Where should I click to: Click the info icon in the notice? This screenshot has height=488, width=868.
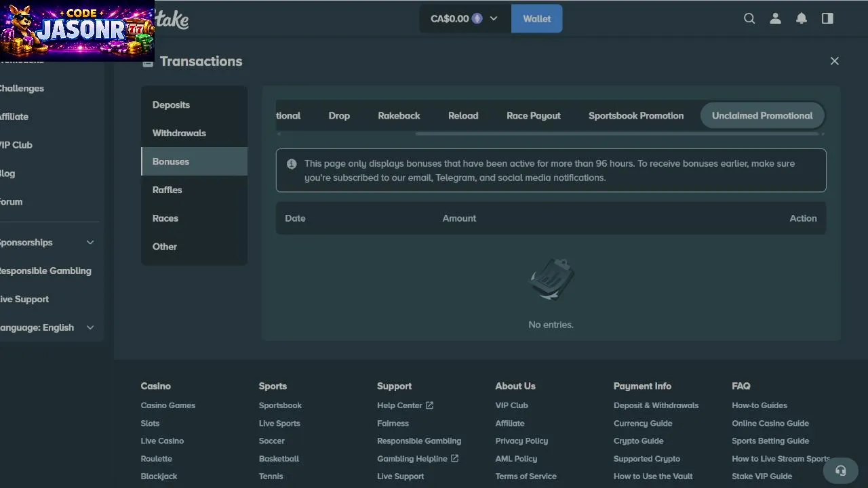click(x=292, y=164)
